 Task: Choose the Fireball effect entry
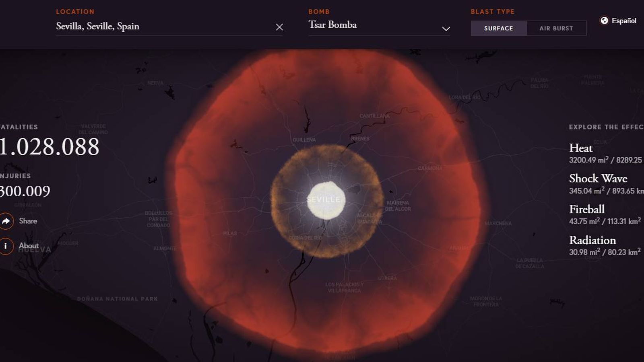(587, 209)
